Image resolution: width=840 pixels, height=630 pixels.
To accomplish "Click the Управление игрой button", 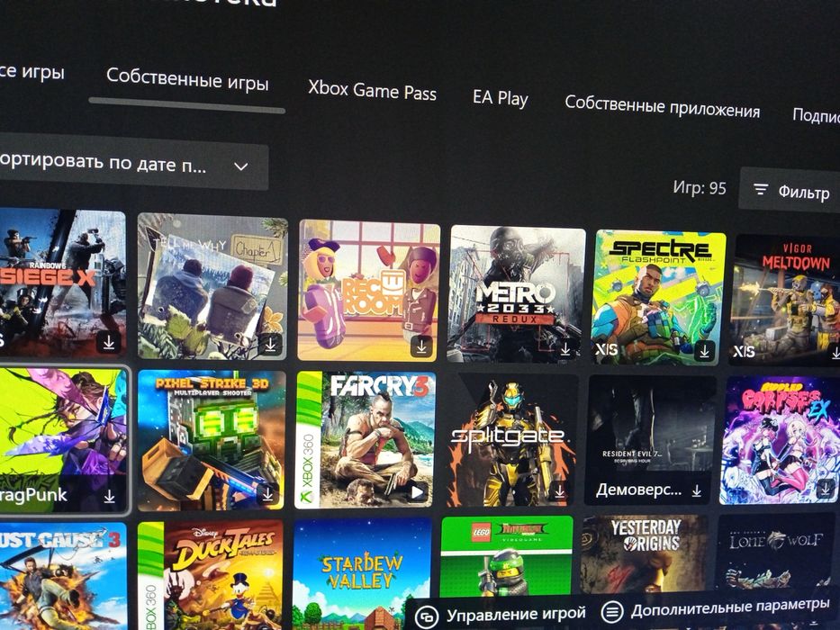I will 501,615.
